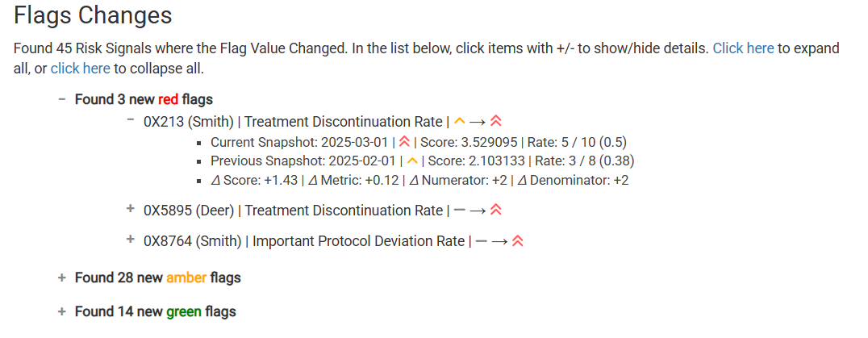Viewport: 868px width, 338px height.
Task: Expand the 0X8764 (Smith) item details
Action: tap(131, 239)
